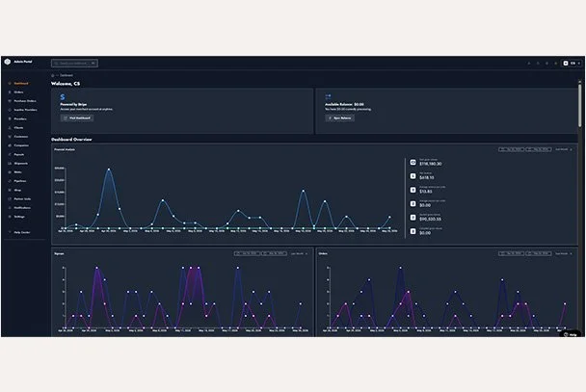Click the $116,180.30 value
The height and width of the screenshot is (392, 586).
pyautogui.click(x=430, y=164)
